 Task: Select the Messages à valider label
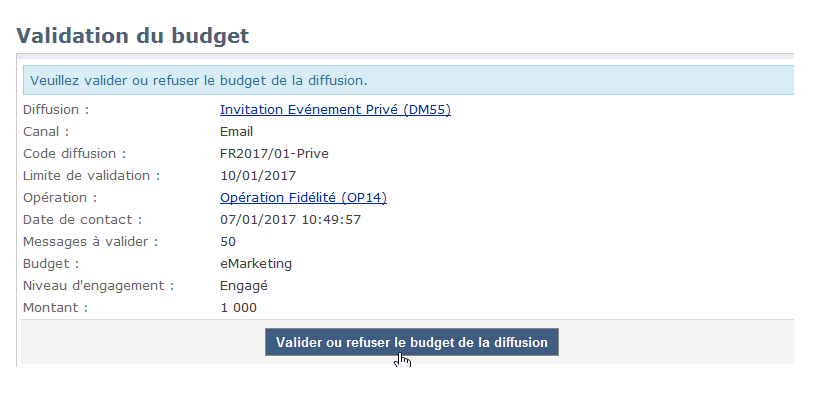coord(91,242)
